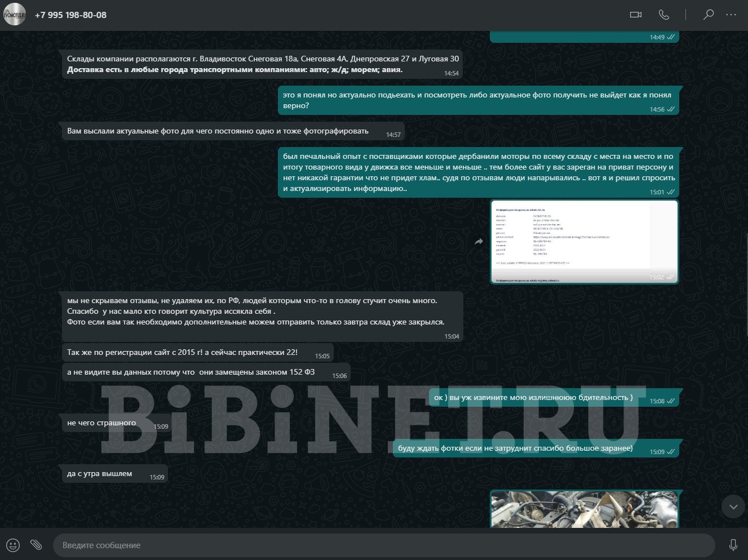Open the whois screenshot thumbnail
Image resolution: width=748 pixels, height=560 pixels.
pos(584,241)
